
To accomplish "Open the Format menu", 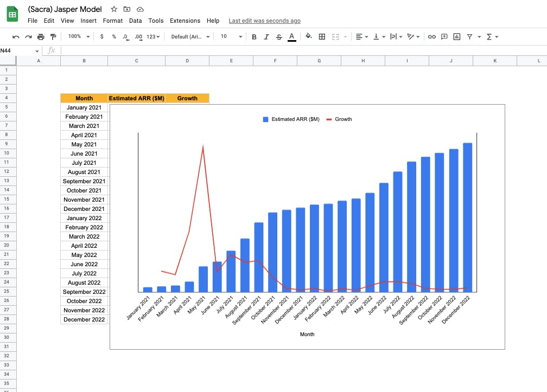I will coord(113,21).
